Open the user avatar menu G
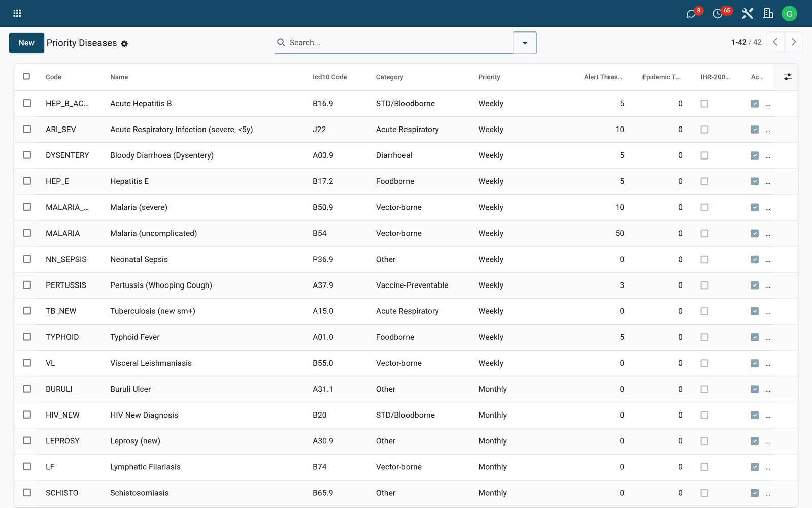 (x=789, y=14)
